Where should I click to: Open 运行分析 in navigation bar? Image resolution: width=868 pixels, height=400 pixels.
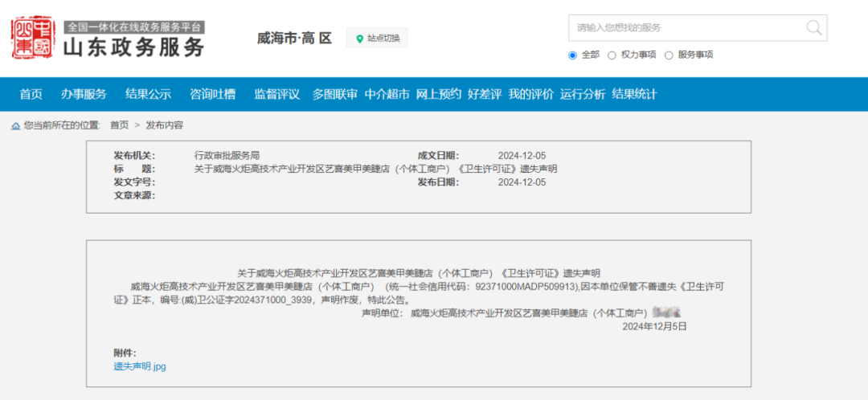582,94
